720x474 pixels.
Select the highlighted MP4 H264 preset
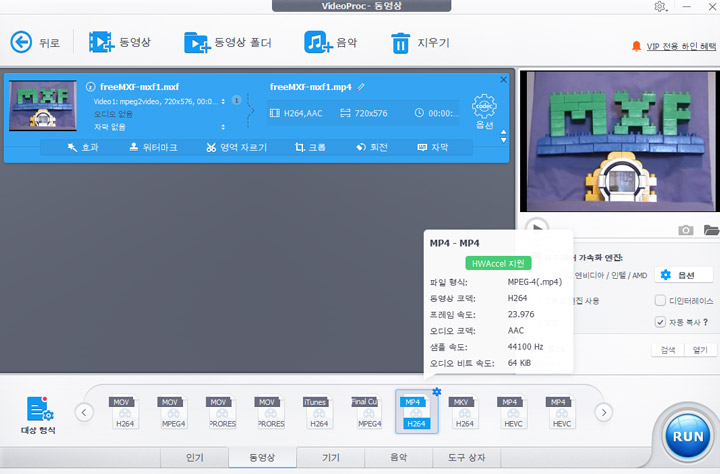416,412
